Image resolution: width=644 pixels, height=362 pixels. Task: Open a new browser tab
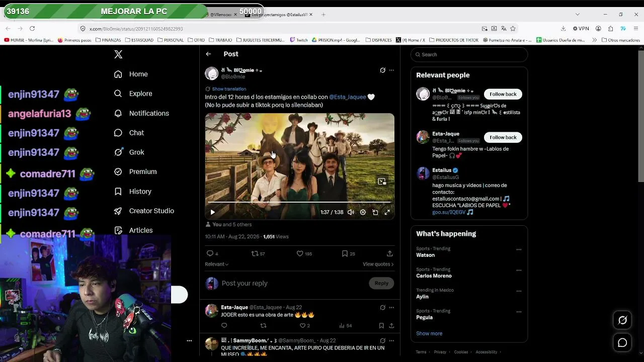coord(323,15)
